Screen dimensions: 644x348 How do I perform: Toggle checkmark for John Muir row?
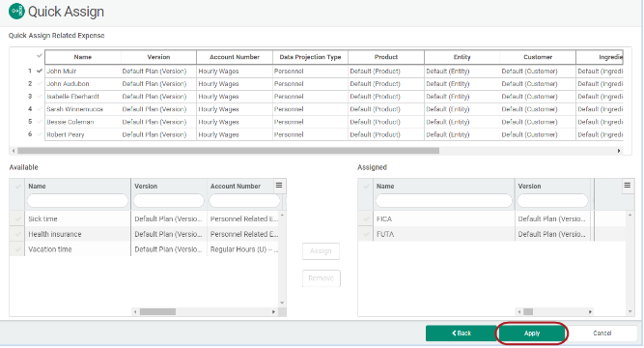(x=40, y=71)
